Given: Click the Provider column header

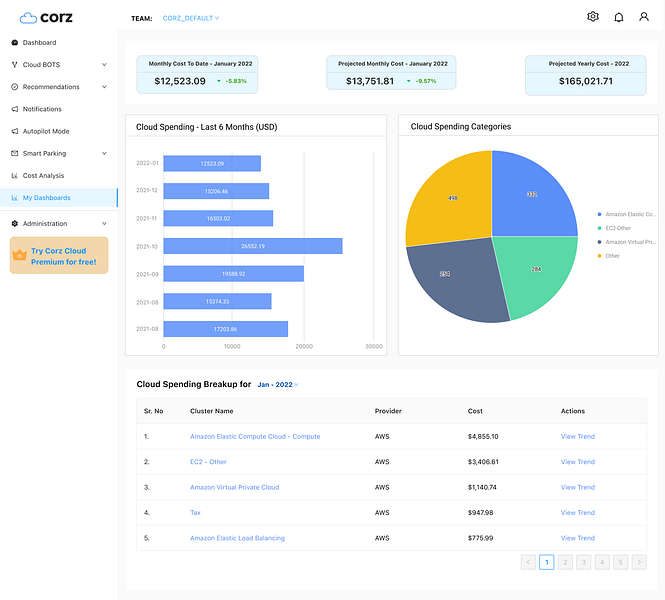Looking at the screenshot, I should (x=388, y=411).
